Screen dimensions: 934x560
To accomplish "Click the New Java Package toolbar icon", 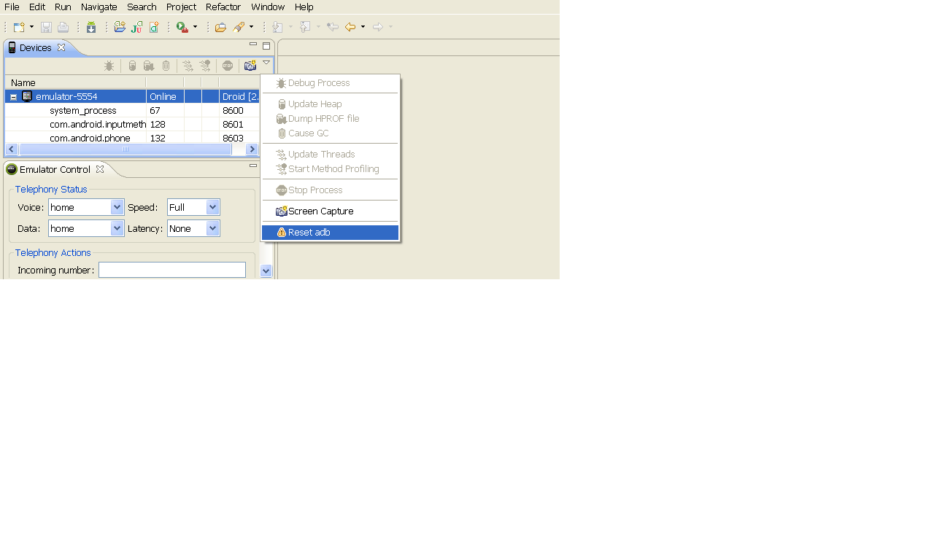I will [120, 27].
